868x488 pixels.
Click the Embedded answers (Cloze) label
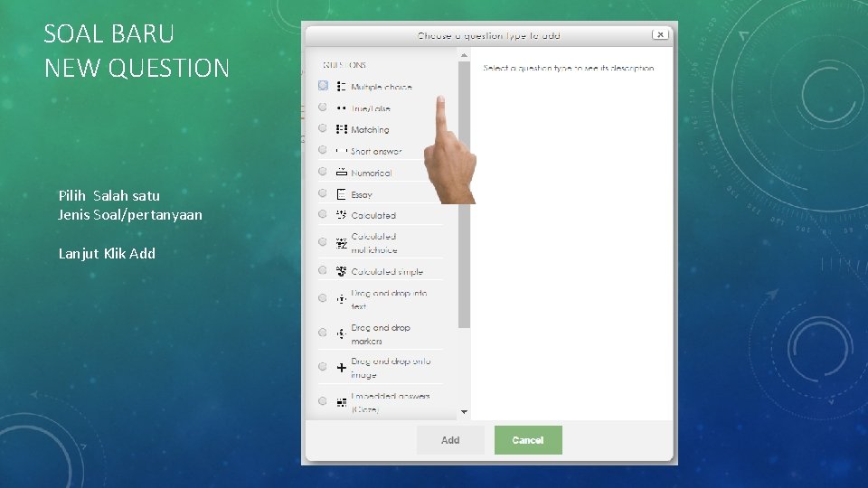click(x=391, y=403)
